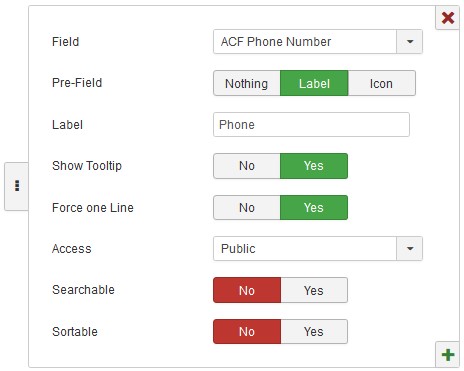Set Force one Line to No
The image size is (464, 371).
point(247,208)
